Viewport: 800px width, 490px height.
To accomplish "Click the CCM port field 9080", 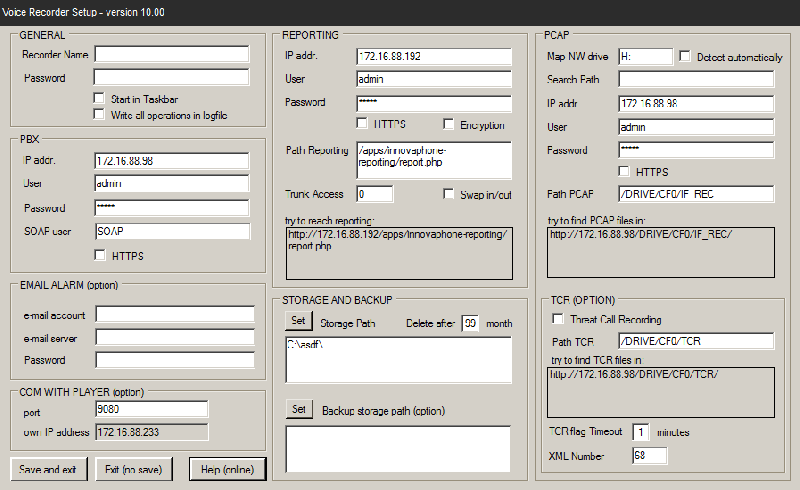I will 152,409.
